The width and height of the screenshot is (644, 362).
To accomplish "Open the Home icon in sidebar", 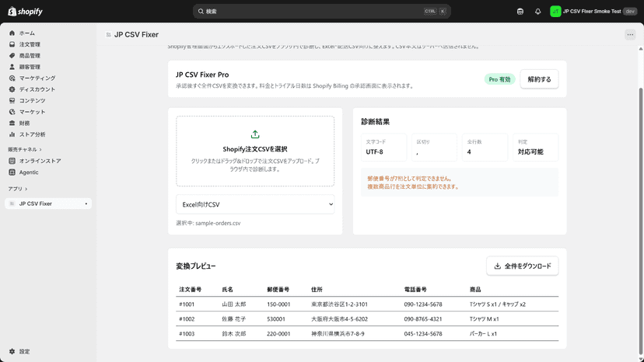I will [x=12, y=33].
